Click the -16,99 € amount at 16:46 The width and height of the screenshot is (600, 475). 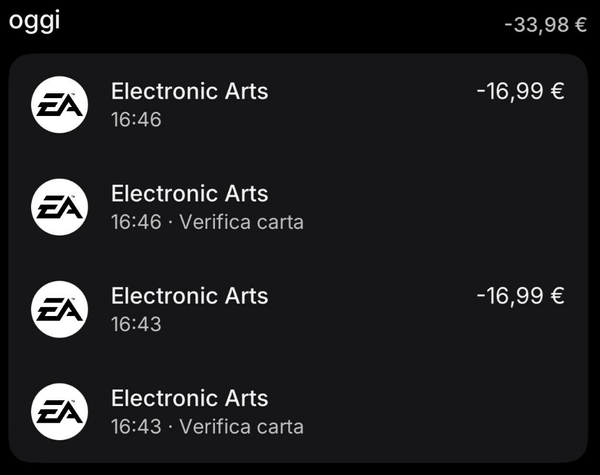click(x=520, y=92)
